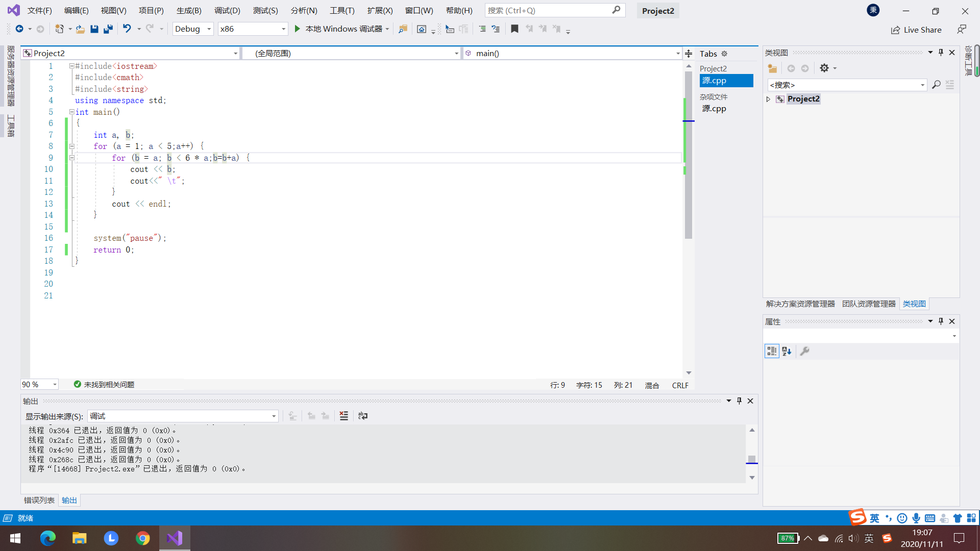Switch to 错误列表 error list tab

pos(39,500)
